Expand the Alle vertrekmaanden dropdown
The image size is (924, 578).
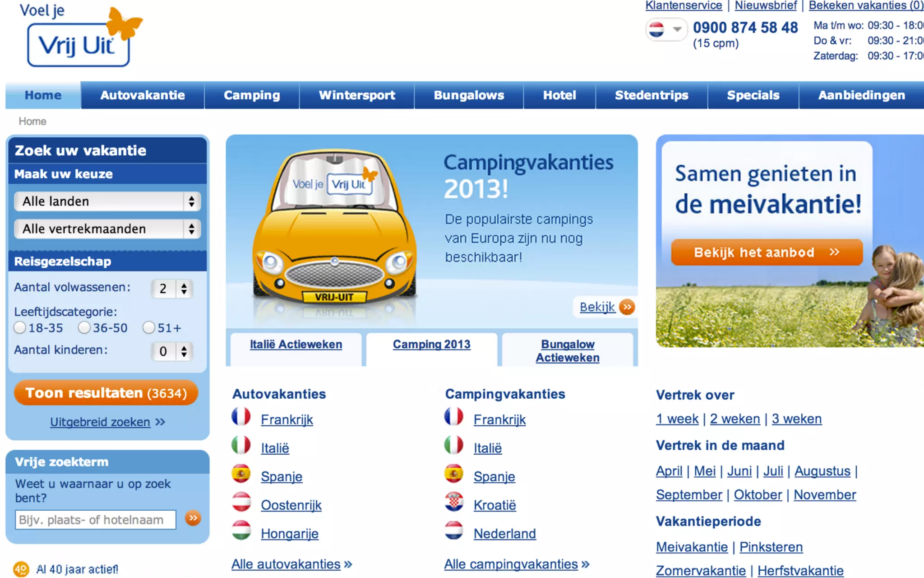[107, 229]
